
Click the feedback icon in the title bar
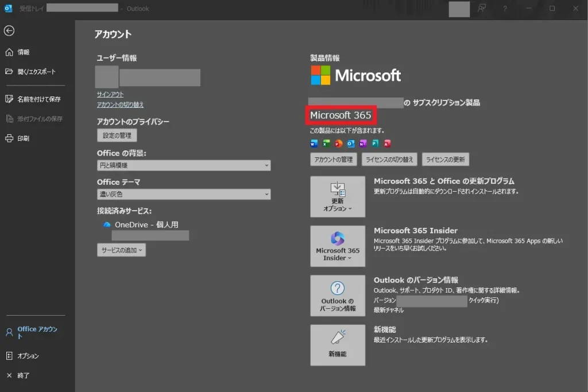click(482, 8)
